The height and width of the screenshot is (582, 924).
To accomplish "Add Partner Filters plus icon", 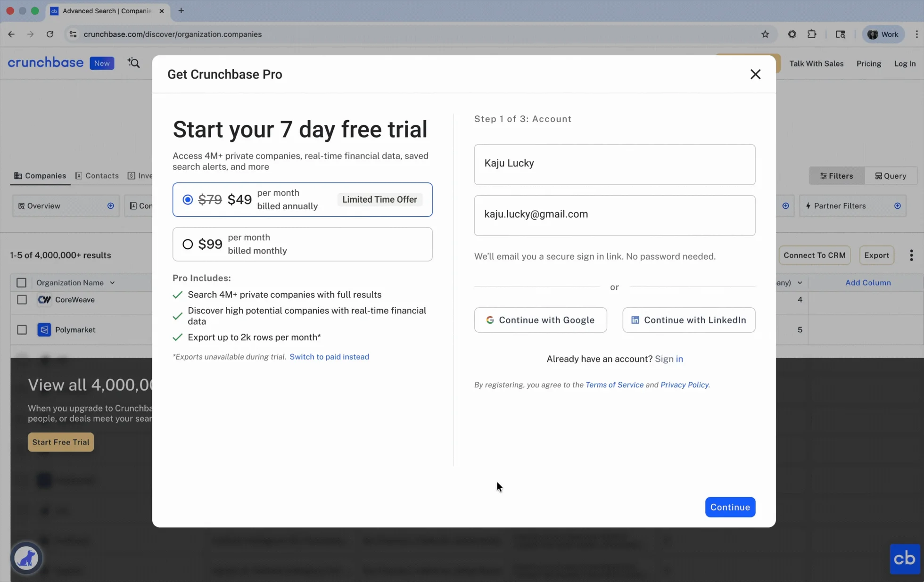I will [898, 206].
